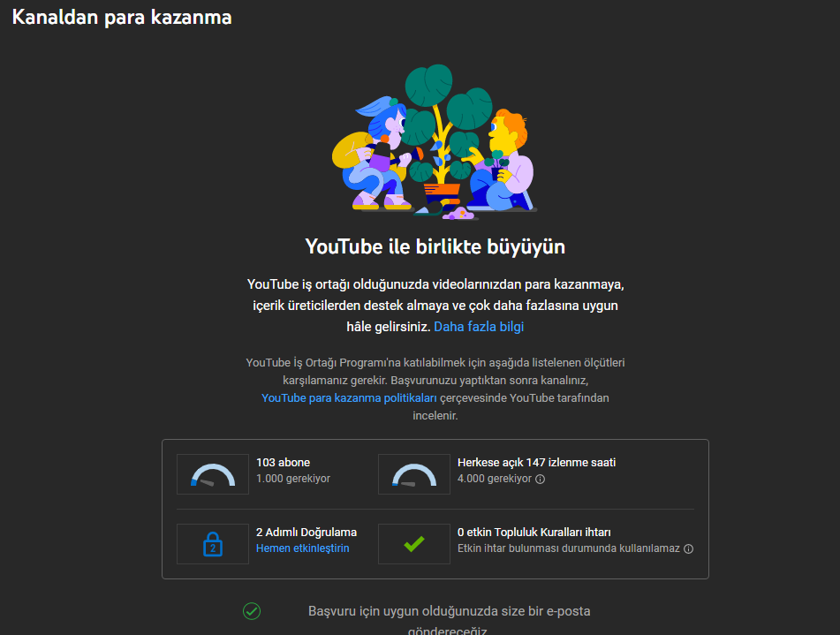This screenshot has height=635, width=840.
Task: Click info icon next to '4.000 gerekiyor'
Action: (540, 479)
